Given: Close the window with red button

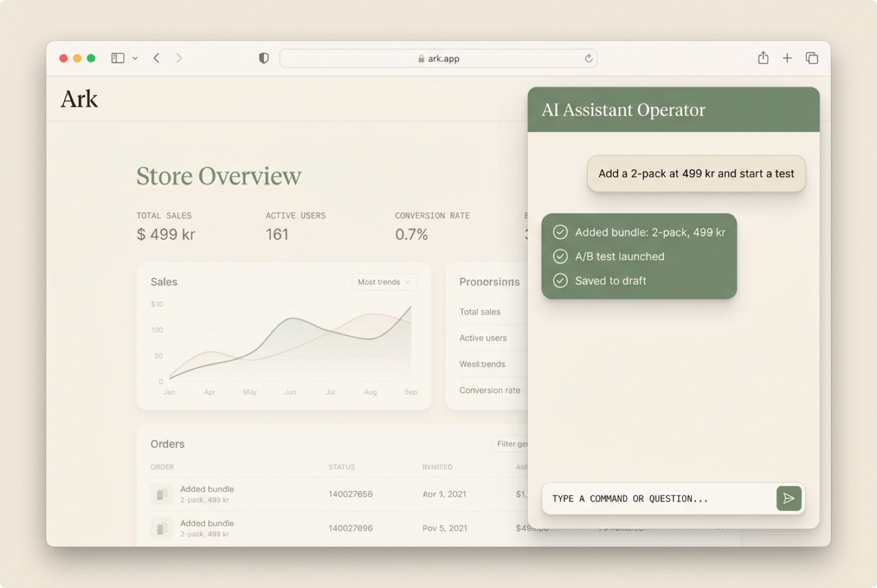Looking at the screenshot, I should 63,58.
